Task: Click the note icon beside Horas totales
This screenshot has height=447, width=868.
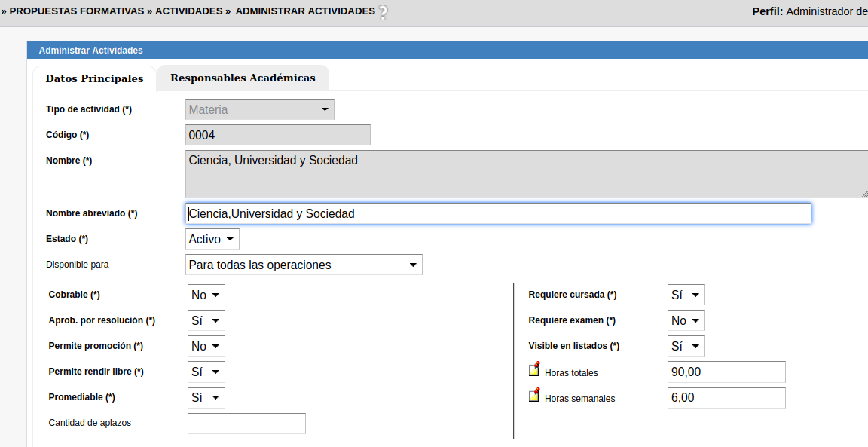Action: pos(534,369)
